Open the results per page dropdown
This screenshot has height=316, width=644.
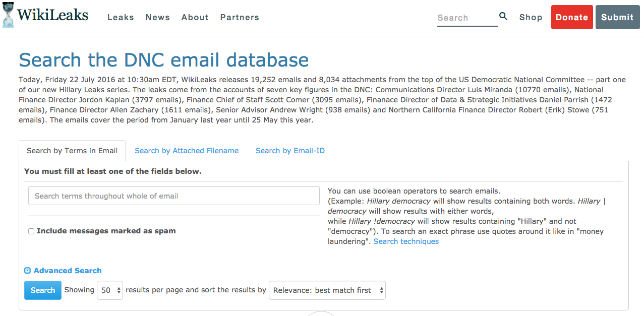tap(110, 290)
